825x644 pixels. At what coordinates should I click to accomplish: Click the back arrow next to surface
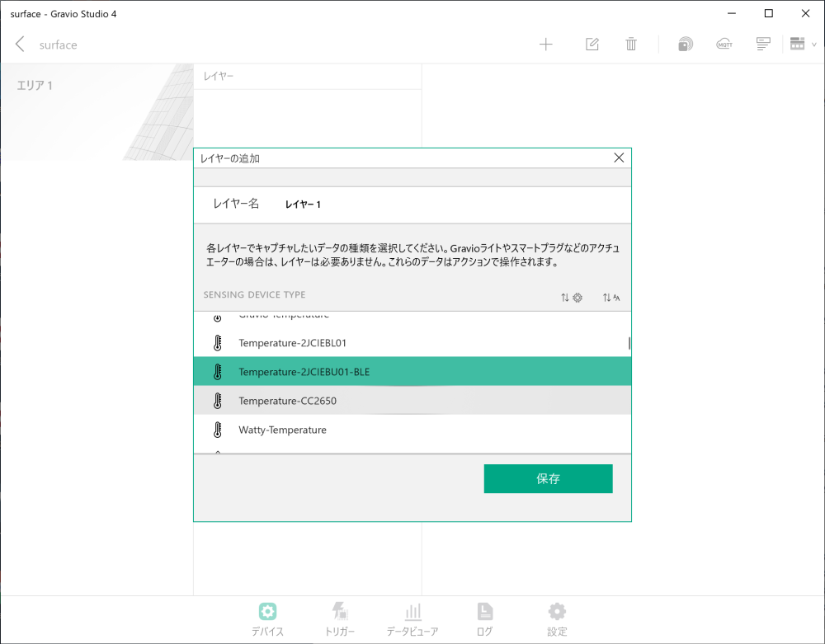19,44
